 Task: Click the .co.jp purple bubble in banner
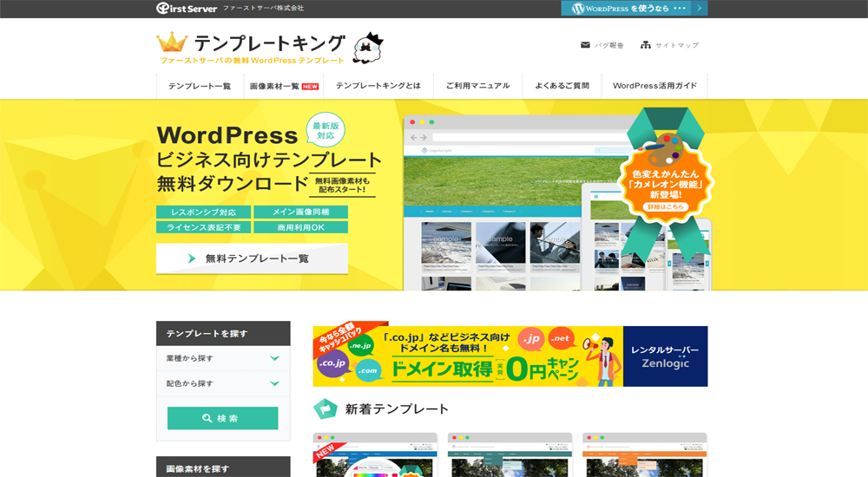(332, 363)
